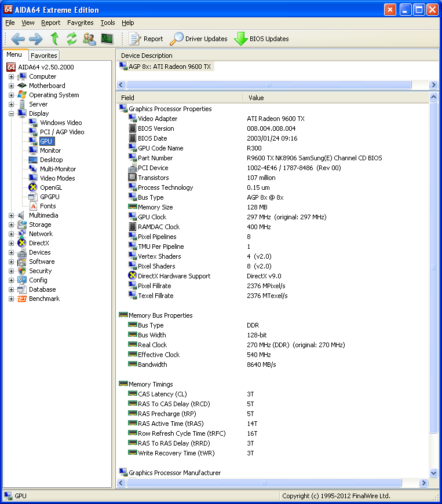Click the bottom horizontal scrollbar right arrow

[423, 483]
